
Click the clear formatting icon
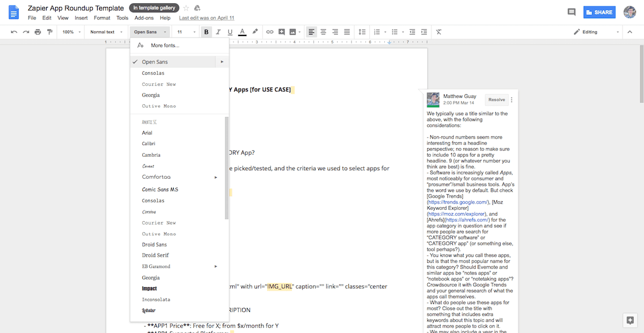pyautogui.click(x=439, y=32)
